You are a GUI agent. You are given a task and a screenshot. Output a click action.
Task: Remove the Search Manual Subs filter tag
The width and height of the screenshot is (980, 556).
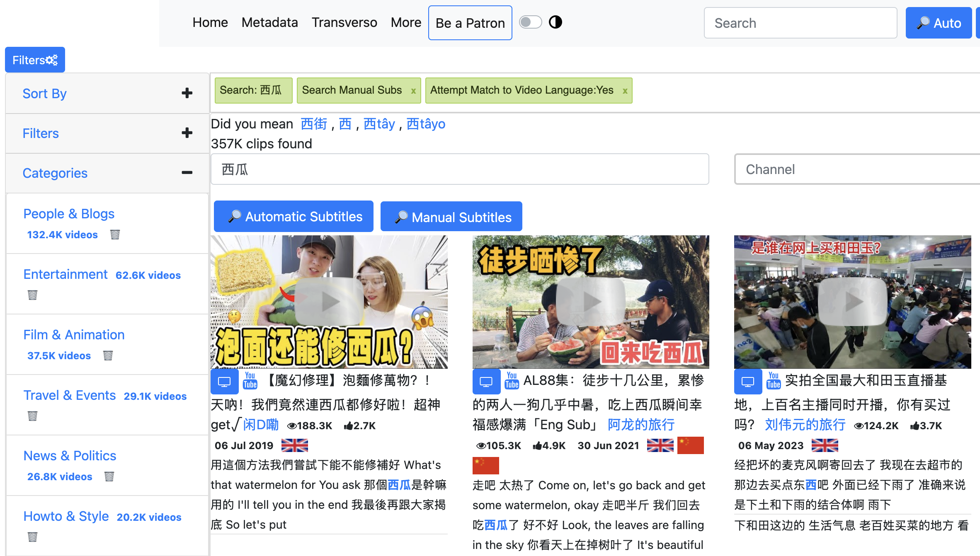point(413,91)
